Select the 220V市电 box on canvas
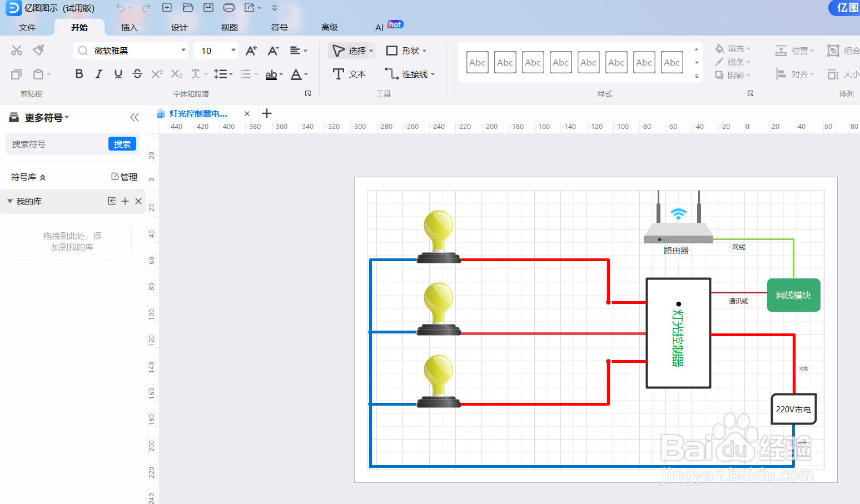860x504 pixels. click(x=794, y=409)
